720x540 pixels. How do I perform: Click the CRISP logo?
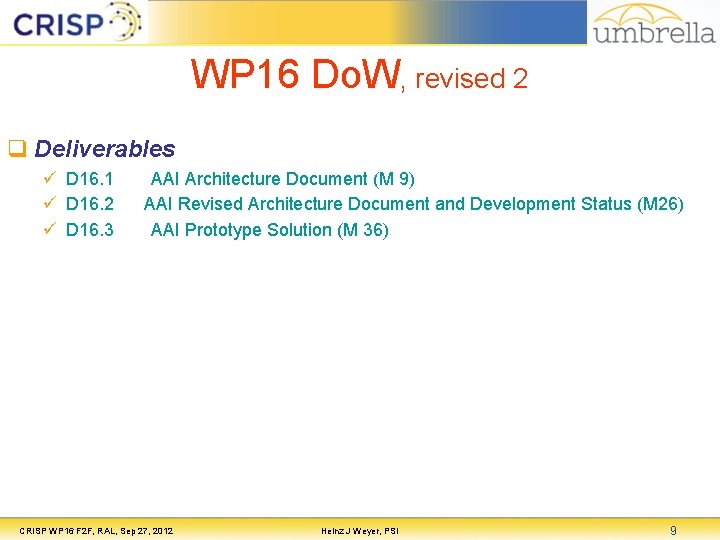(77, 22)
